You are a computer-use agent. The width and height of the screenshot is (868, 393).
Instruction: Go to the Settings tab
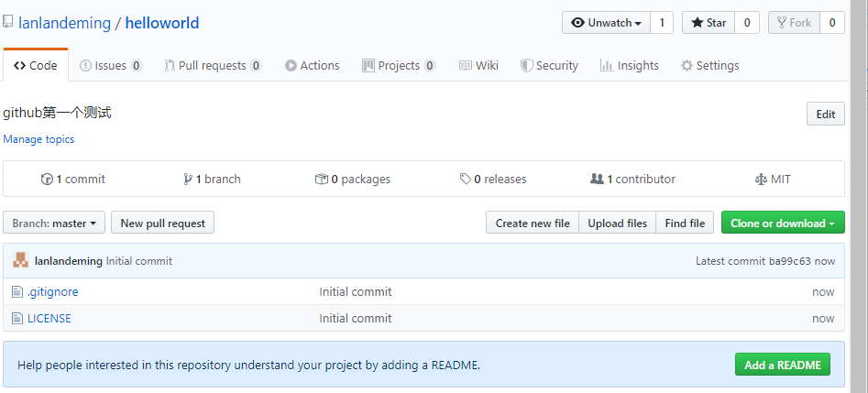(x=709, y=65)
